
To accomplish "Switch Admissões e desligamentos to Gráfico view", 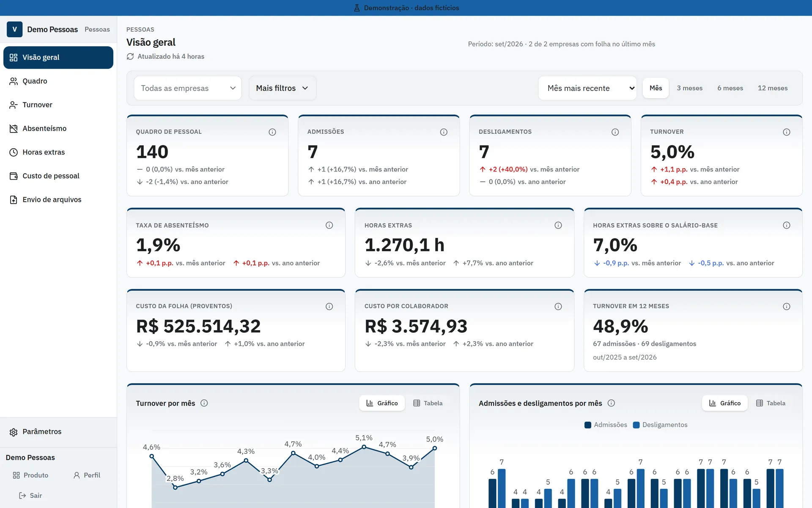I will [x=725, y=403].
